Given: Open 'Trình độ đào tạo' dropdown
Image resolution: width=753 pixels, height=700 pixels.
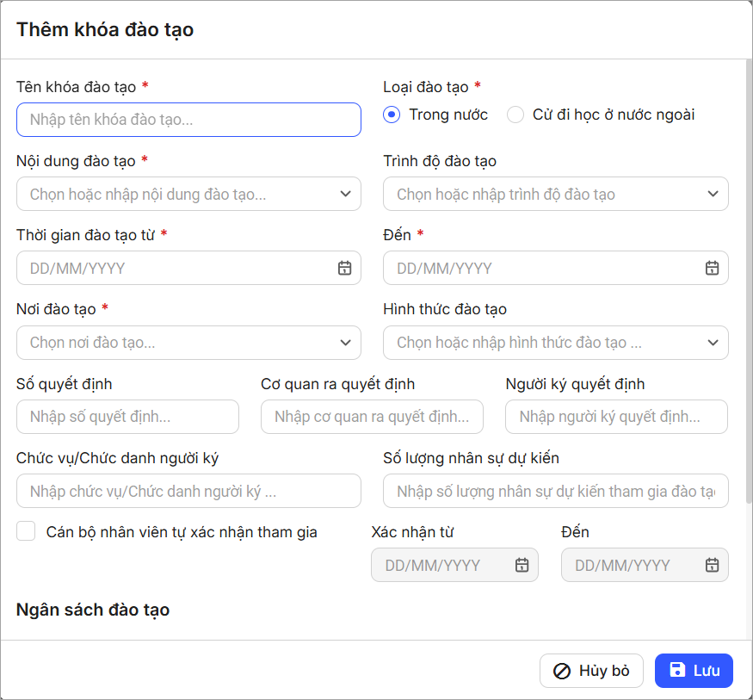Looking at the screenshot, I should click(712, 195).
